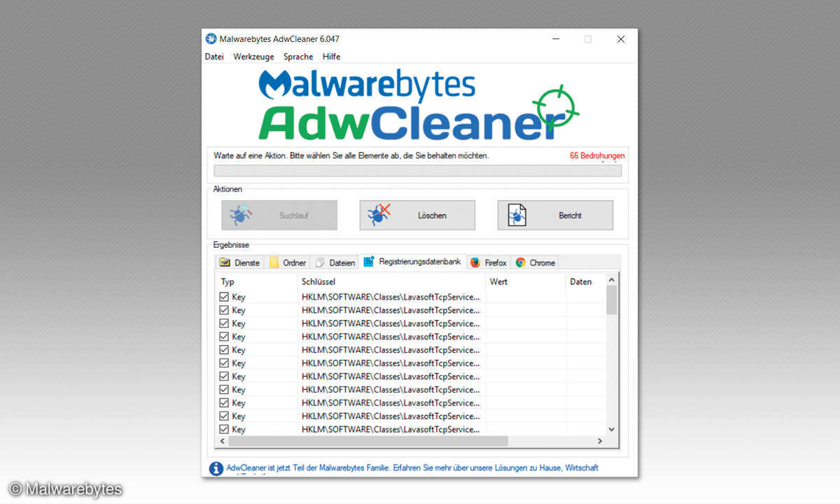Click the bug document icon on Bericht

click(517, 215)
